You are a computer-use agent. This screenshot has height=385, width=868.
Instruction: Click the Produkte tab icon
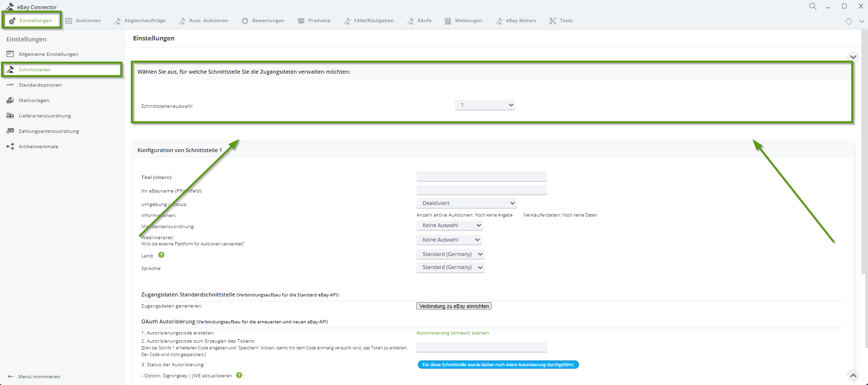301,21
